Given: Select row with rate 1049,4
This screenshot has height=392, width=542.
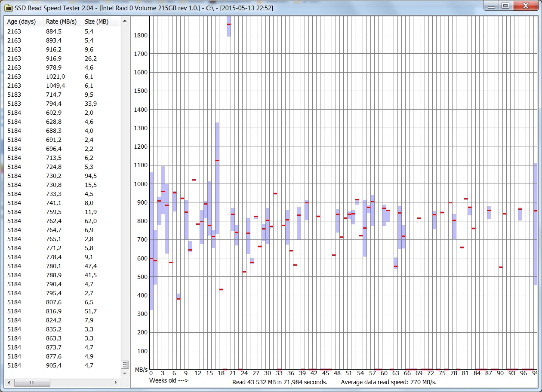Looking at the screenshot, I should click(x=62, y=86).
